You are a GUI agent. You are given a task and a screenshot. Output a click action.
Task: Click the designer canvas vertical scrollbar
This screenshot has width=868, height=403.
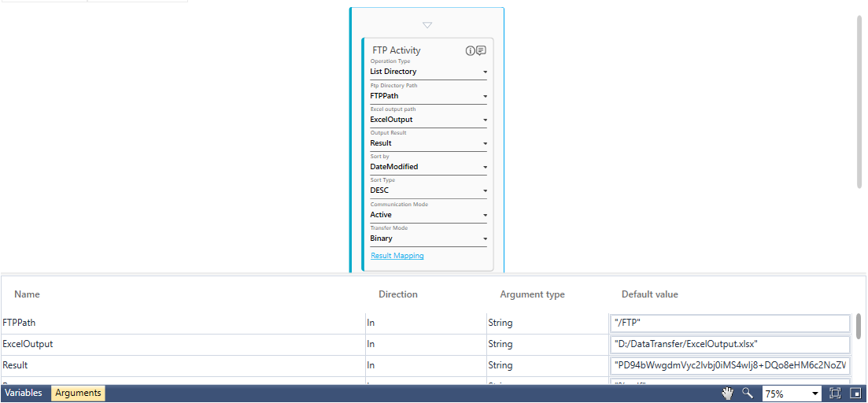point(859,102)
